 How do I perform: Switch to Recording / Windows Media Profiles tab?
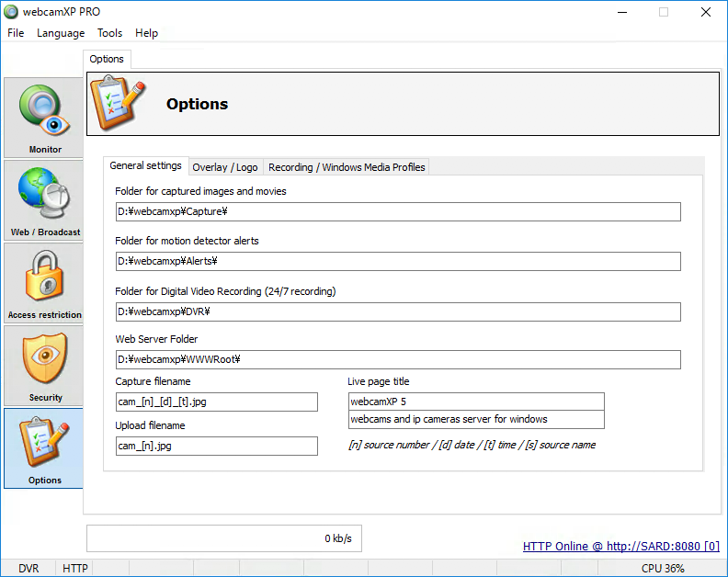[347, 167]
